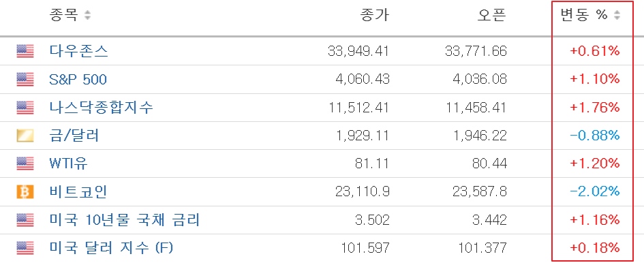The image size is (644, 265).
Task: Sort by 종목 using its sort arrows
Action: point(87,16)
